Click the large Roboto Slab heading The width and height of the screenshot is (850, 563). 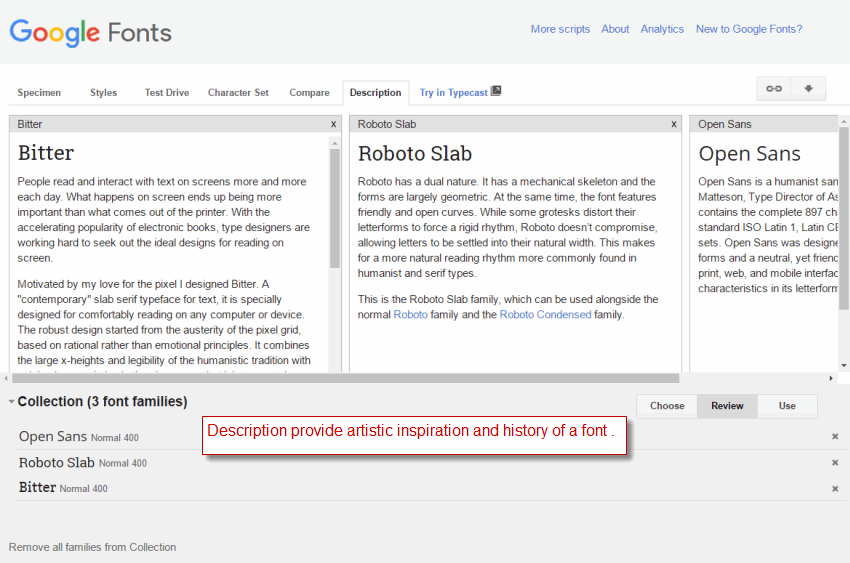(415, 154)
